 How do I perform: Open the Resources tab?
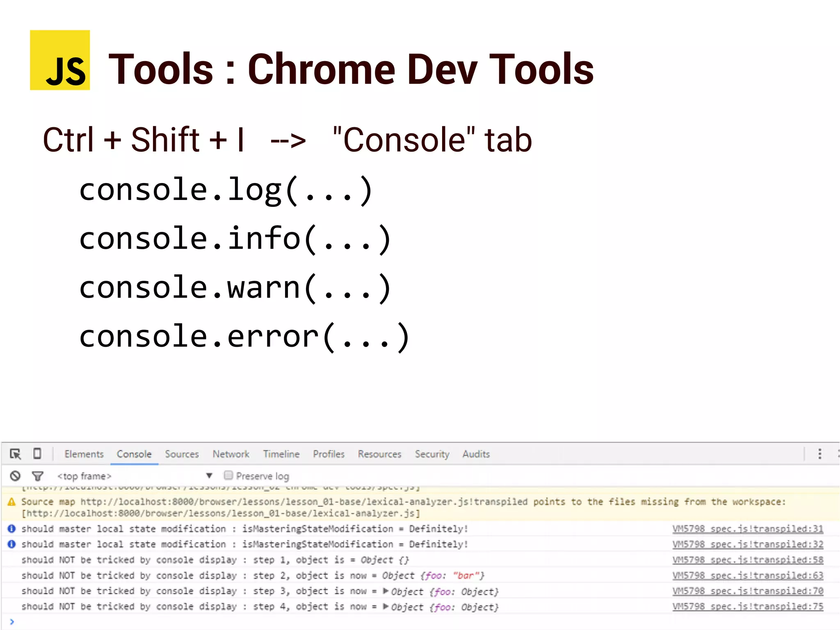[x=379, y=454]
